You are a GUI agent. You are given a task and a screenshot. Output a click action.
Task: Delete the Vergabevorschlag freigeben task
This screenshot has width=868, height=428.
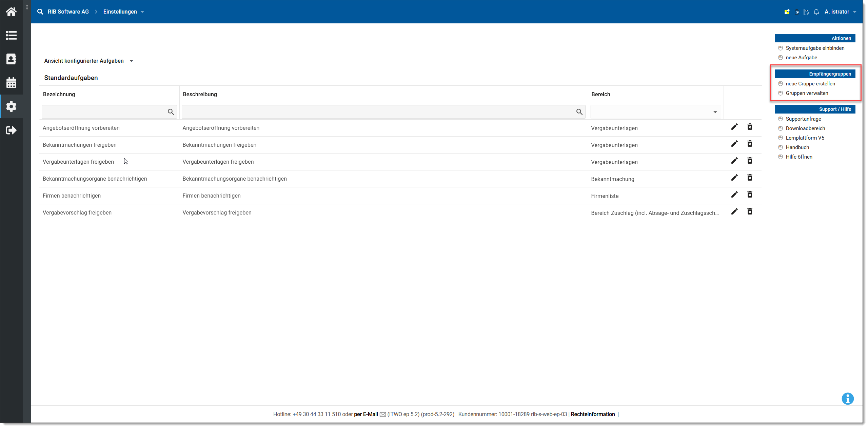coord(750,211)
